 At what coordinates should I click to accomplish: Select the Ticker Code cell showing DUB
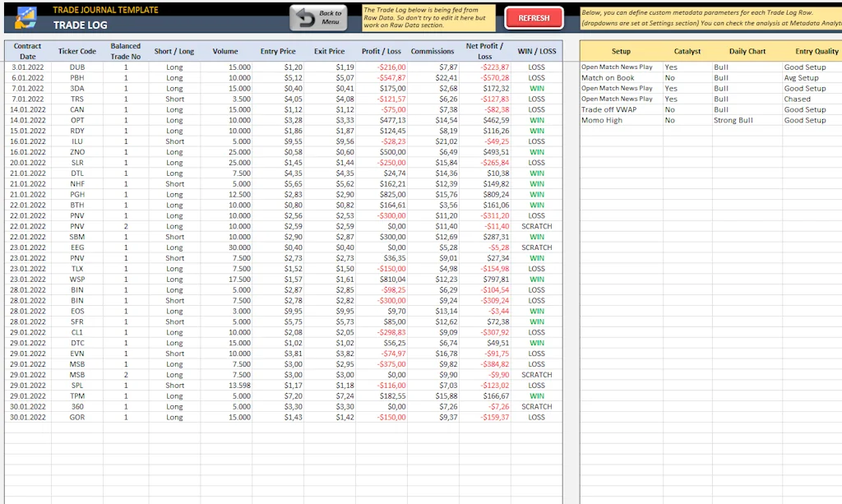77,67
